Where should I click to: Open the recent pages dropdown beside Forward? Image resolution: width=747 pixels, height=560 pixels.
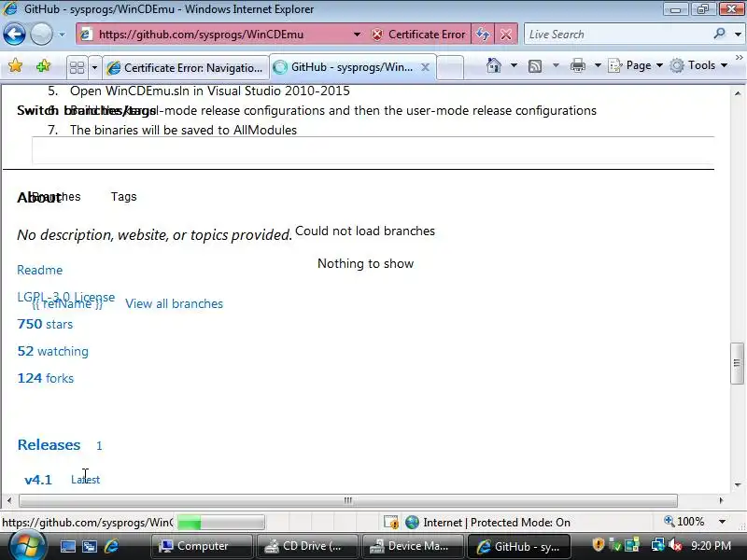click(x=62, y=35)
